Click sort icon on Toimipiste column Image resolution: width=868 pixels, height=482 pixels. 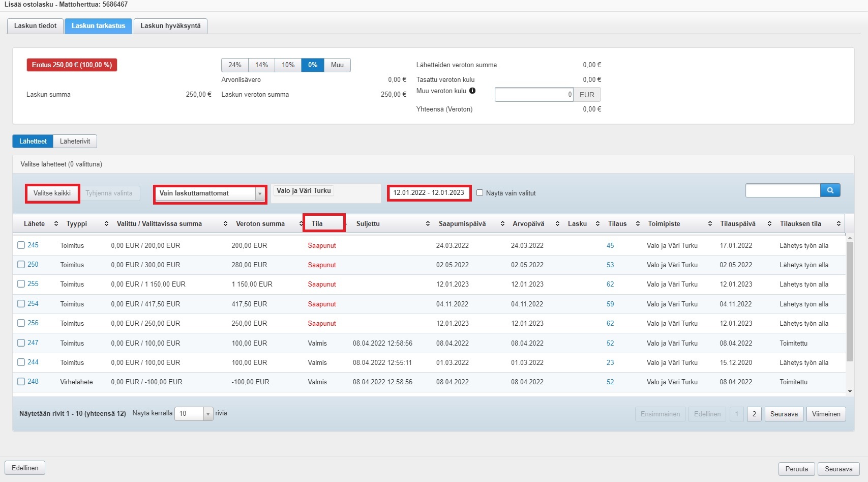710,224
